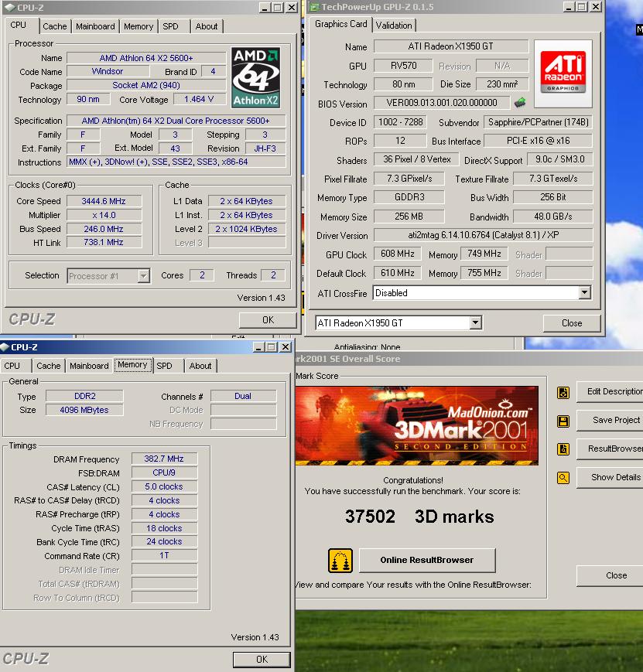Click the CAS# Latency value '5.0 clocks'
This screenshot has width=643, height=672.
[164, 486]
